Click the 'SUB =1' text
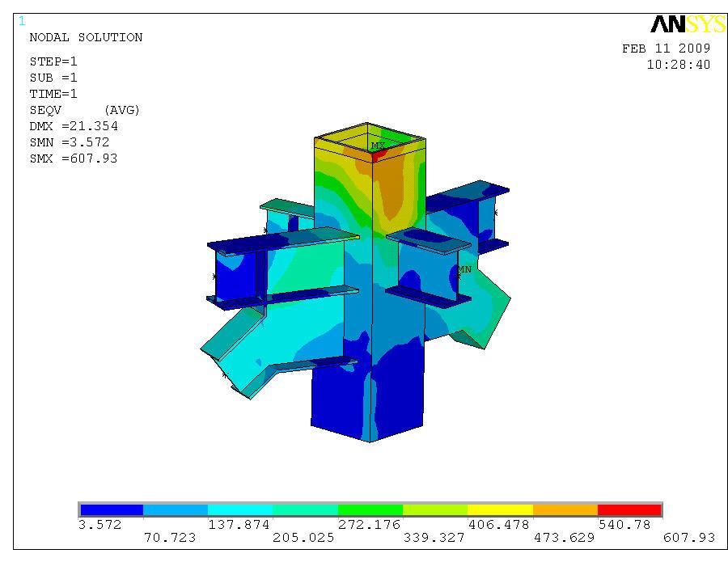The image size is (728, 579). coord(53,78)
